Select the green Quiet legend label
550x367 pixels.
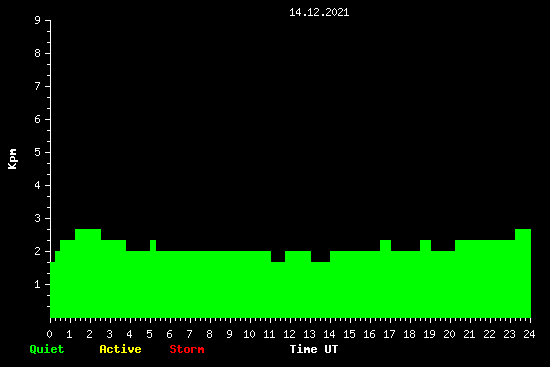point(47,349)
